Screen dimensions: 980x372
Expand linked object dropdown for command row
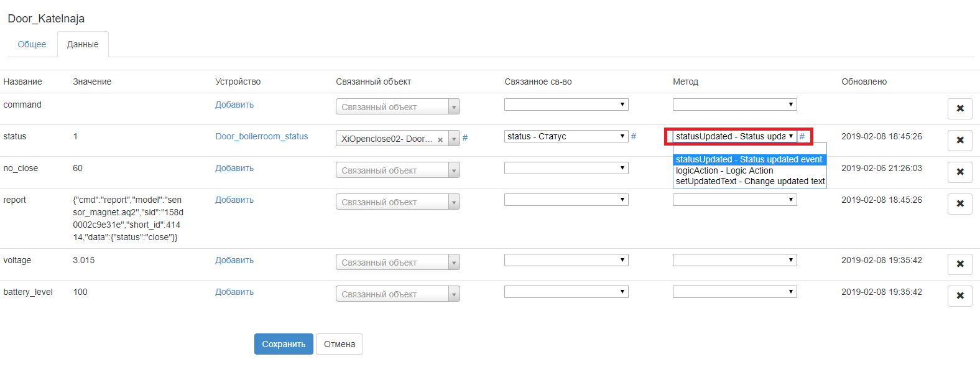tap(397, 107)
